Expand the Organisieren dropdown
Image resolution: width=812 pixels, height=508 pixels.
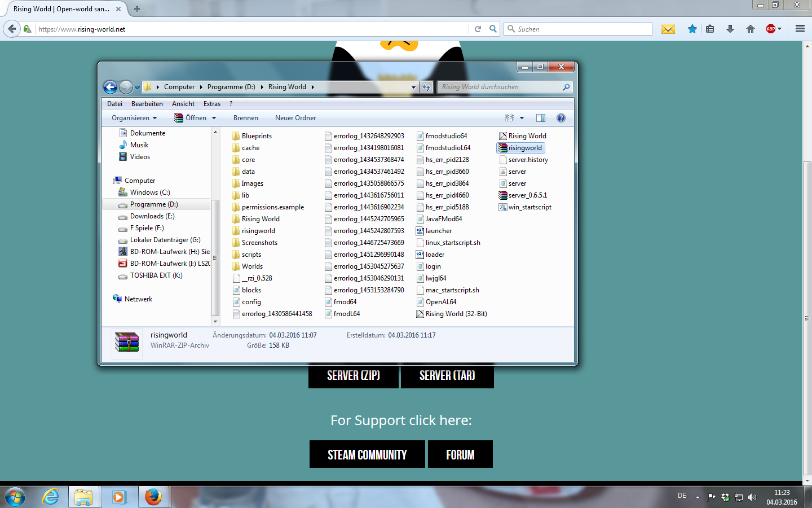click(134, 118)
